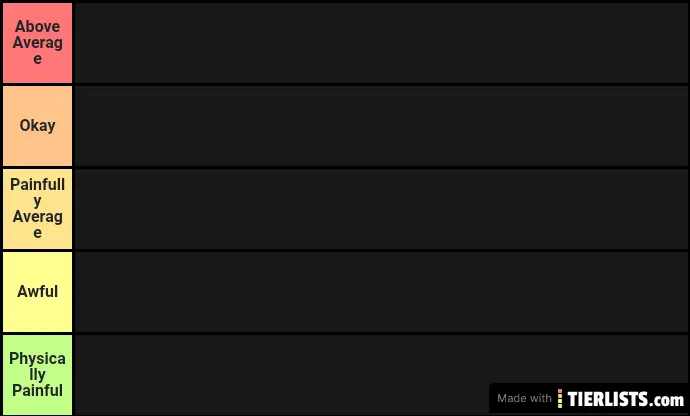This screenshot has width=690, height=416.
Task: Click the red square in the TierLists logo
Action: [x=560, y=391]
